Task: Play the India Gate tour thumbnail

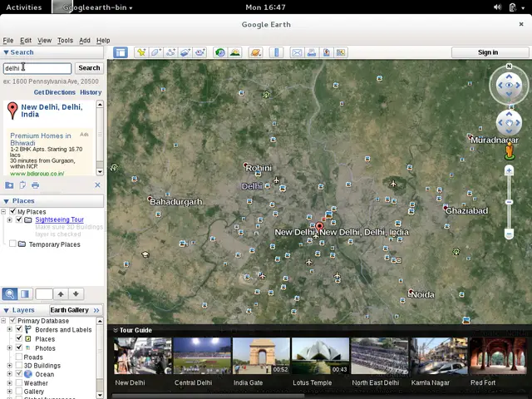Action: (x=261, y=356)
